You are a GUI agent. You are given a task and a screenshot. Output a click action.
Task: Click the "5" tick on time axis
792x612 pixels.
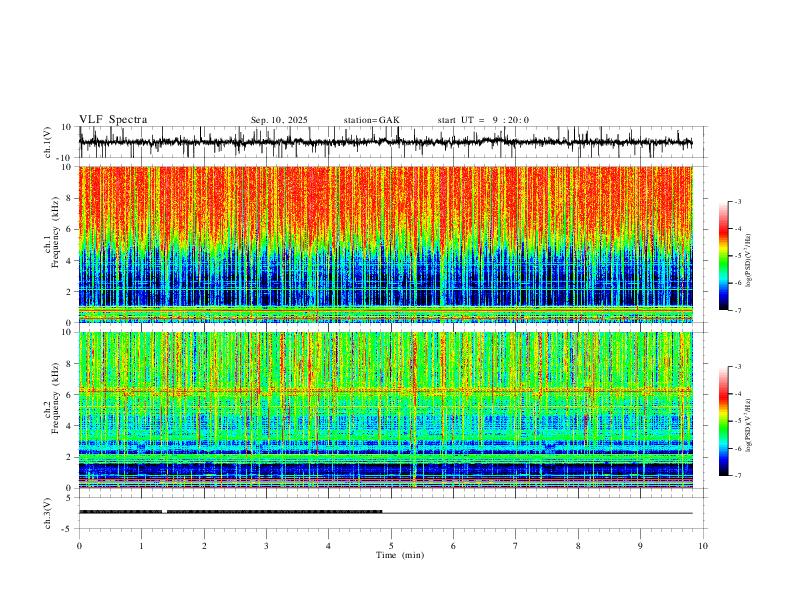click(390, 546)
